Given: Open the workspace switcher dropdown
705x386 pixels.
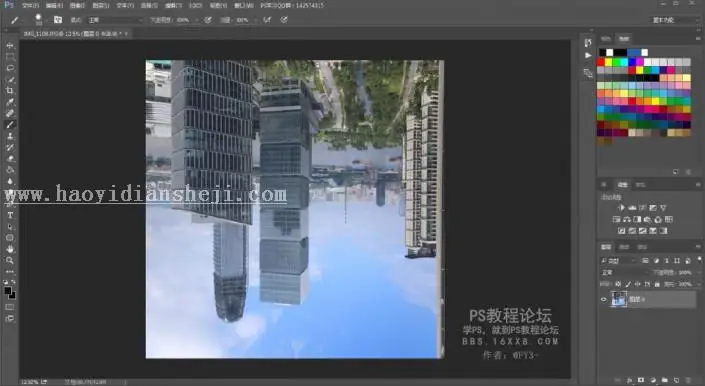Looking at the screenshot, I should point(674,20).
